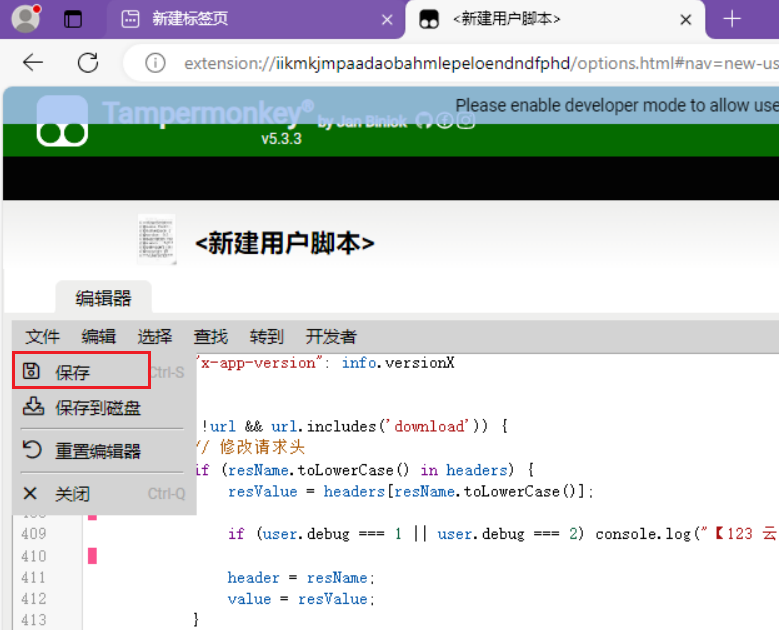Switch to the 编辑器 (Editor) tab
Image resolution: width=779 pixels, height=630 pixels.
[104, 298]
